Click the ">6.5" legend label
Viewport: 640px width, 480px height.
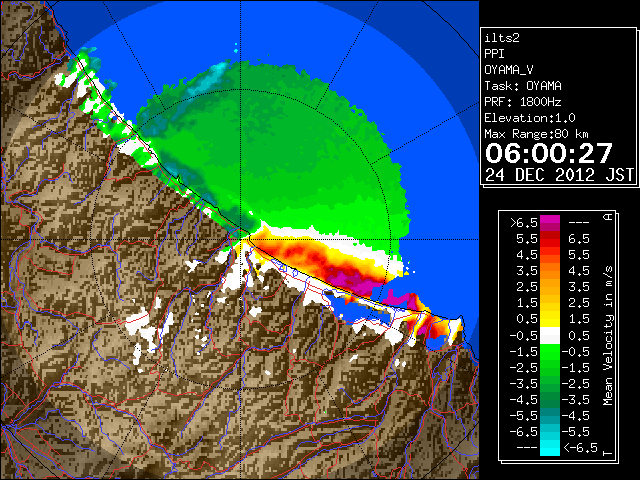pos(524,223)
